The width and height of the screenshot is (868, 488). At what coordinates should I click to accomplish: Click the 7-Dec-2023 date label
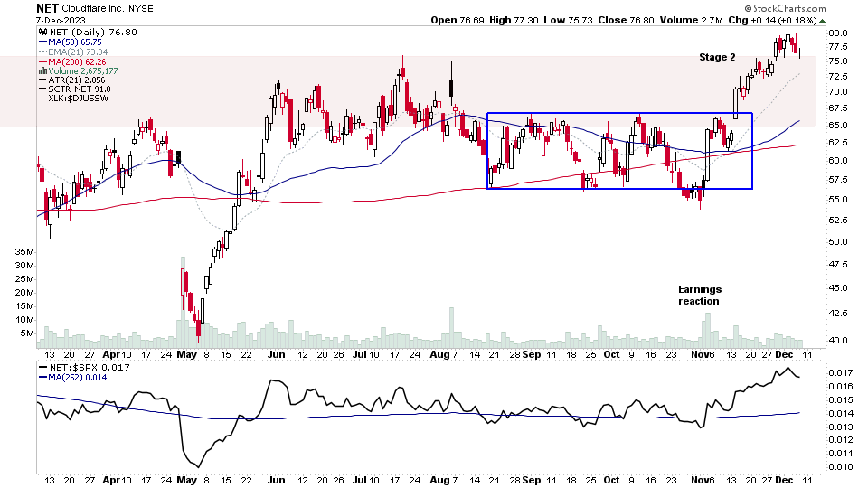[x=61, y=21]
